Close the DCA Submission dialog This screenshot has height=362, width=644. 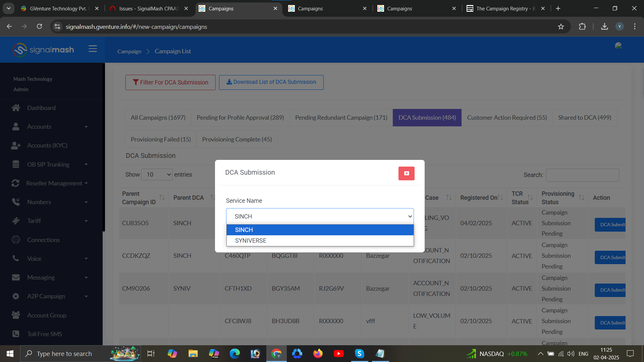pos(406,173)
